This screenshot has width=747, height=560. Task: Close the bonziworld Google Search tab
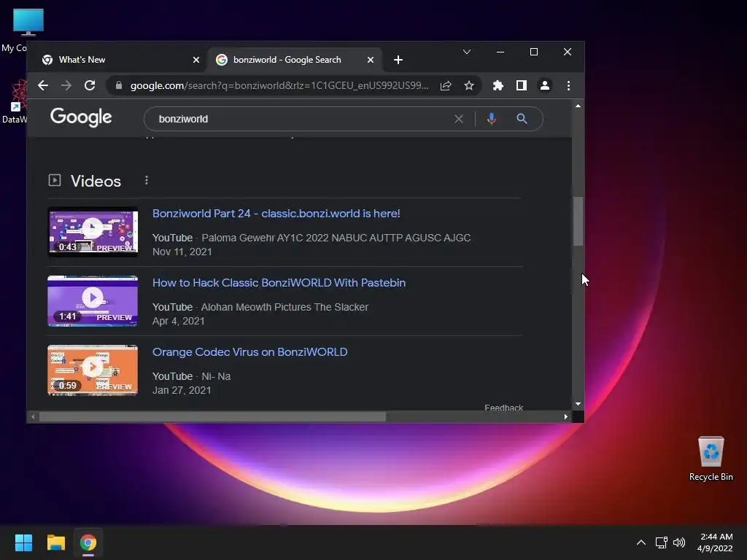point(370,60)
